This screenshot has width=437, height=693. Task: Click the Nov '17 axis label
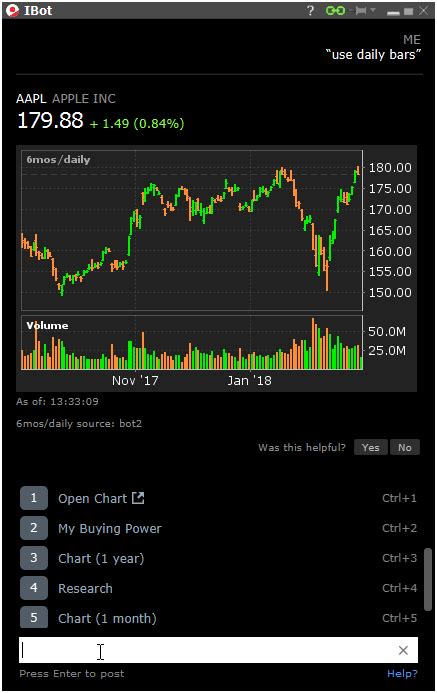coord(135,381)
